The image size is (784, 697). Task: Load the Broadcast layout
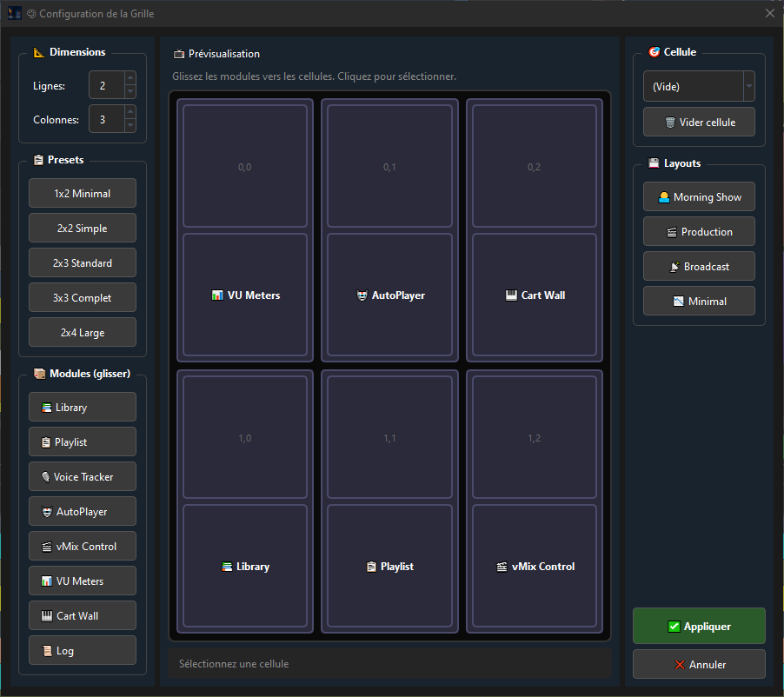pos(699,266)
